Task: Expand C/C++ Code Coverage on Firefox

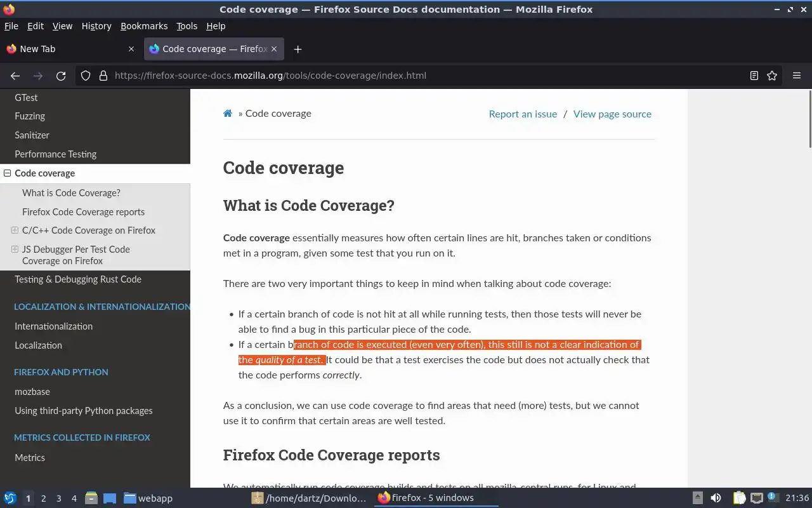Action: 15,231
